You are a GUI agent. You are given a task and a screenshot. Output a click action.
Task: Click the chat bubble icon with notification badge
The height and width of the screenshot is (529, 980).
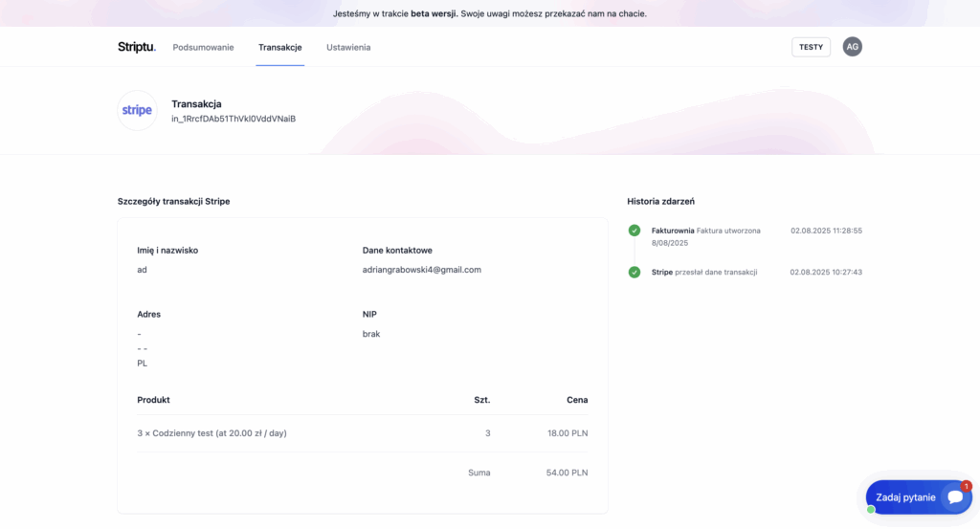tap(955, 496)
